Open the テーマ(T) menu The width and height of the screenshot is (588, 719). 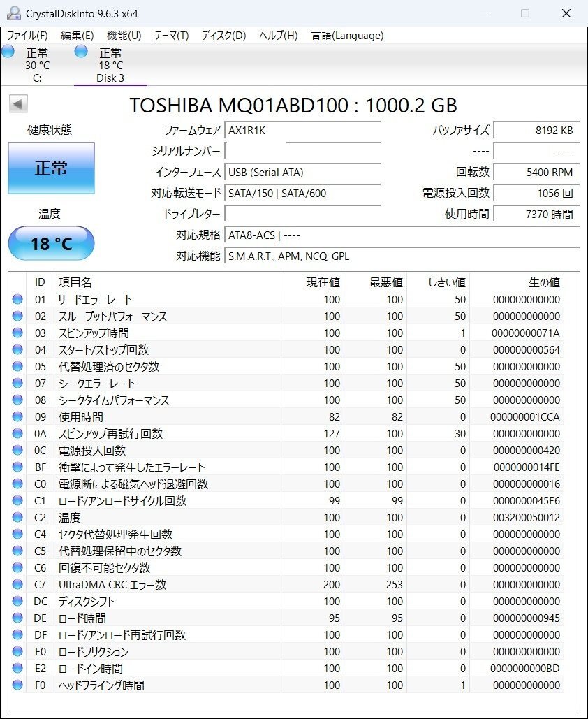(x=171, y=36)
